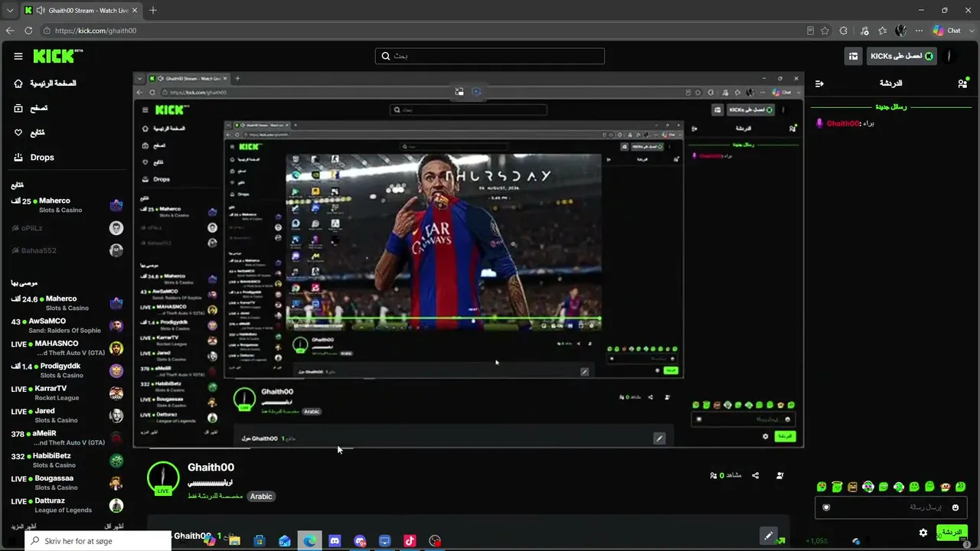Viewport: 980px width, 551px height.
Task: Click the shield icon in the chat input
Action: tap(826, 507)
